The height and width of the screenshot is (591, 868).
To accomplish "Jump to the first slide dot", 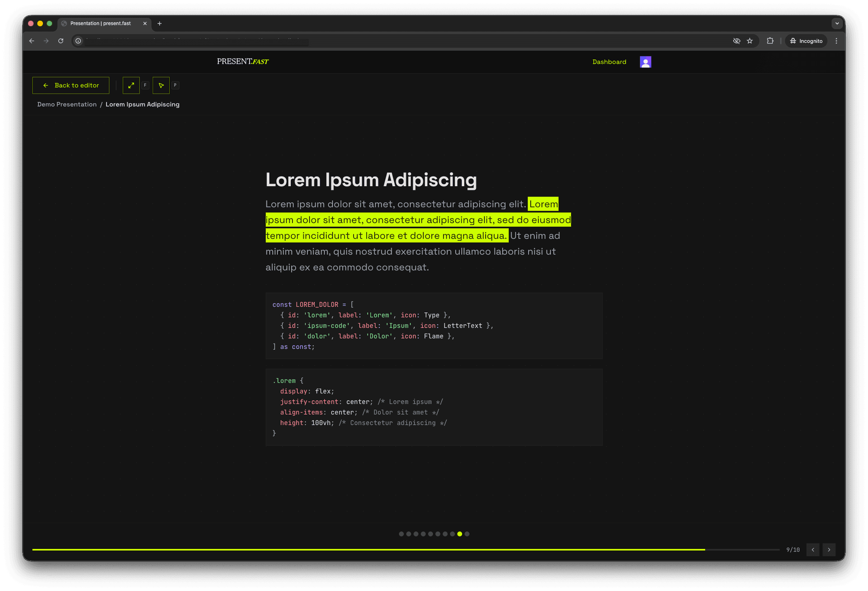I will pyautogui.click(x=401, y=534).
